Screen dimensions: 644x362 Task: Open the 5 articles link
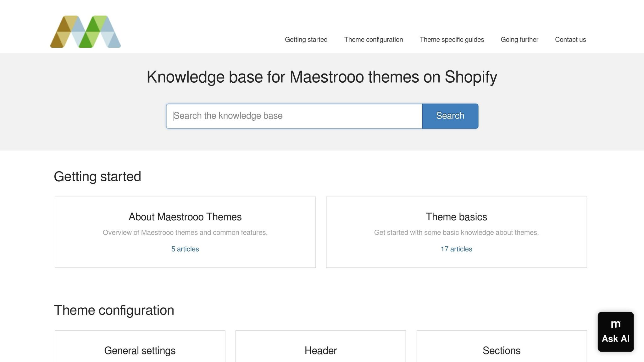185,249
